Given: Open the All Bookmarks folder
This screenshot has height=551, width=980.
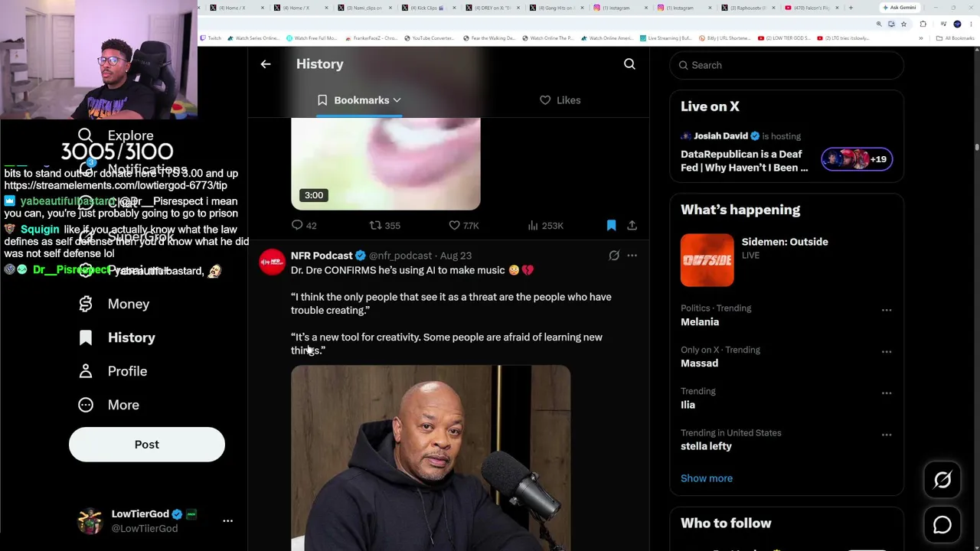Looking at the screenshot, I should point(955,38).
